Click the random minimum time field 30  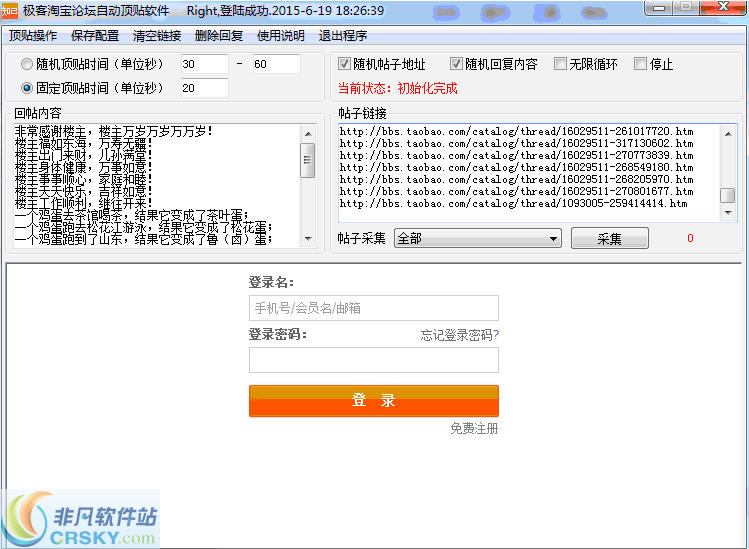[204, 64]
